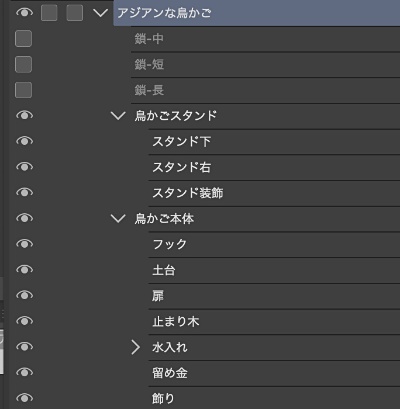Viewport: 400px width, 409px height.
Task: Collapse the 鳥かごスタンド group
Action: tap(118, 116)
